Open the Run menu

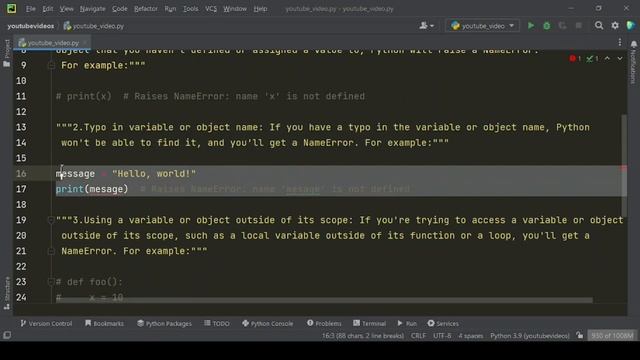point(170,9)
